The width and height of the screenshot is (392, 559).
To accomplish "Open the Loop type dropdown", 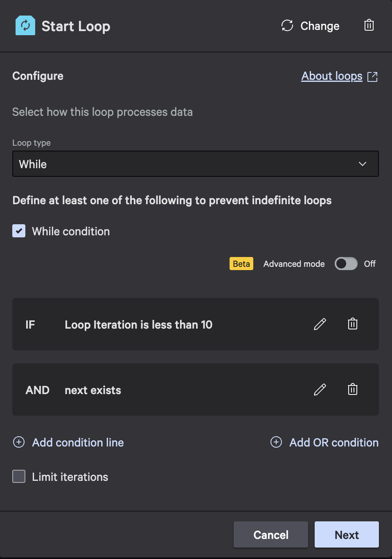I will click(x=196, y=164).
